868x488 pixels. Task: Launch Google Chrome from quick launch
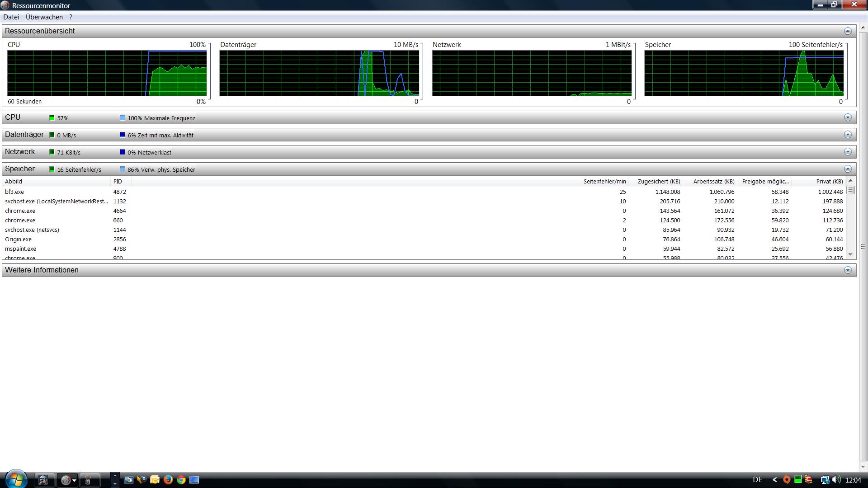(x=181, y=480)
